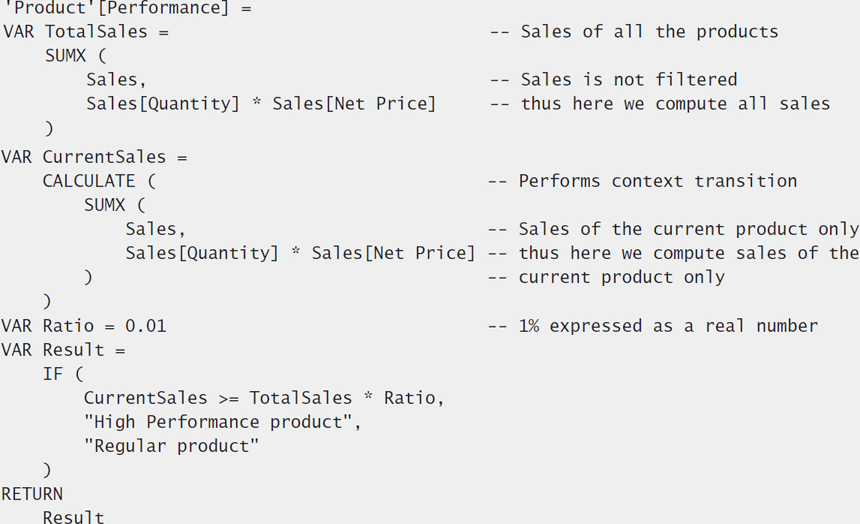Click the IF function keyword
The height and width of the screenshot is (524, 860).
pos(52,374)
